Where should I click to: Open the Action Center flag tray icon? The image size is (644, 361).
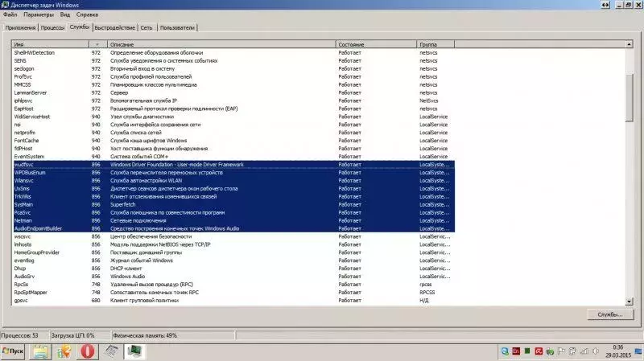(561, 351)
